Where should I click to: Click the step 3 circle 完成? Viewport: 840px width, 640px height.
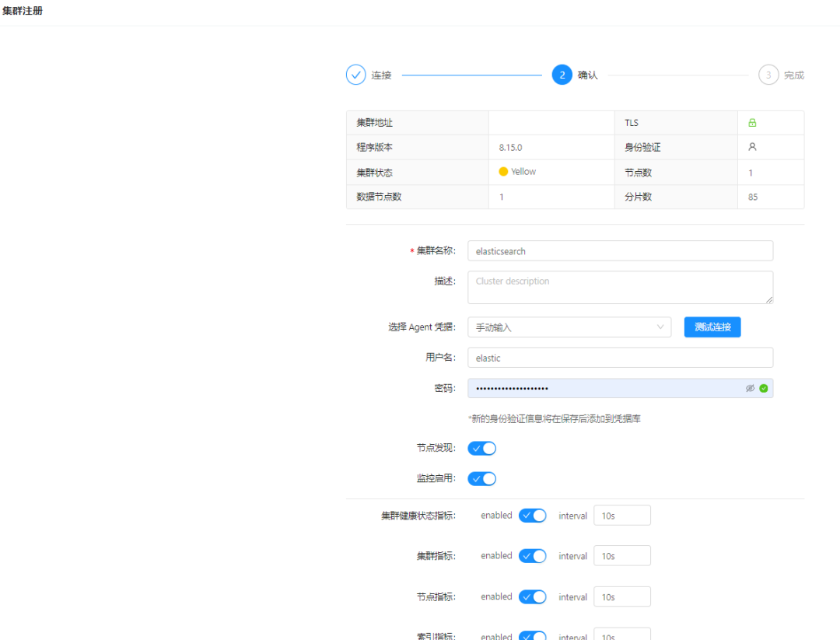coord(768,75)
